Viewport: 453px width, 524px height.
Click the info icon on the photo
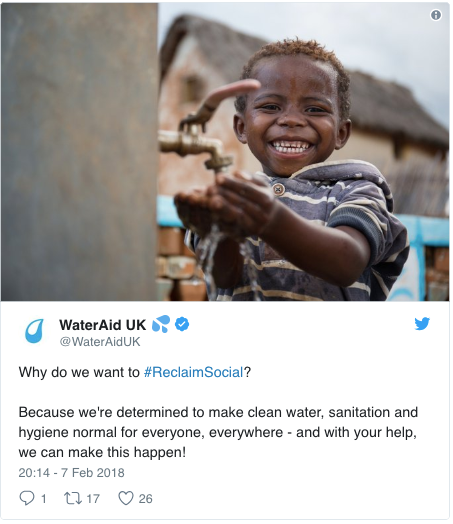click(436, 15)
